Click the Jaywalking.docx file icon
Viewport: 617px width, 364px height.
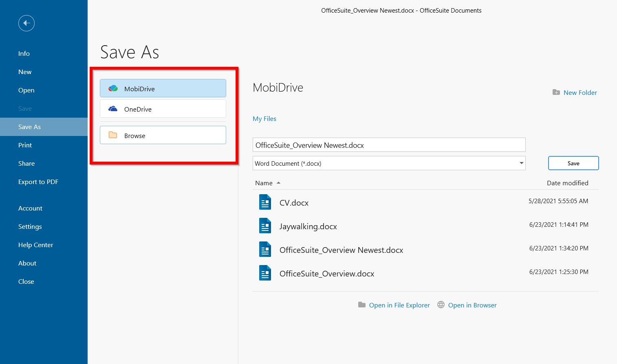265,226
